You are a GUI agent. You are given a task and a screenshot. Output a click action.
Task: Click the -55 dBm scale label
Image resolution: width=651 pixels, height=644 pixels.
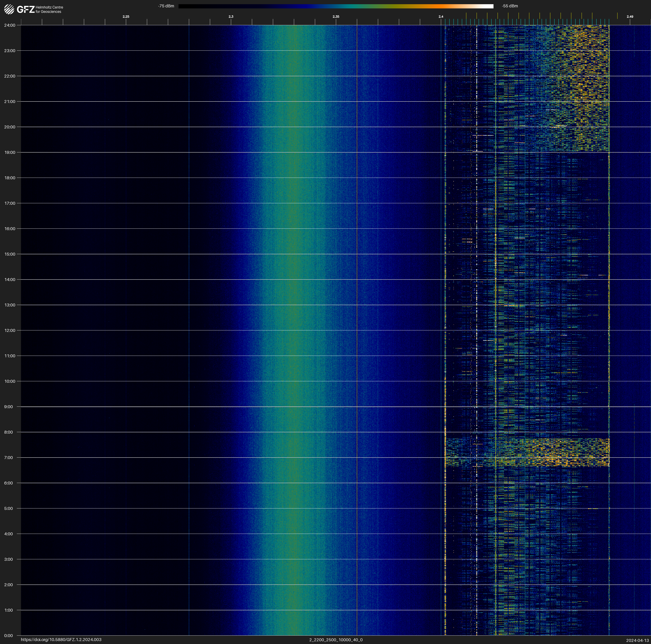pyautogui.click(x=509, y=6)
